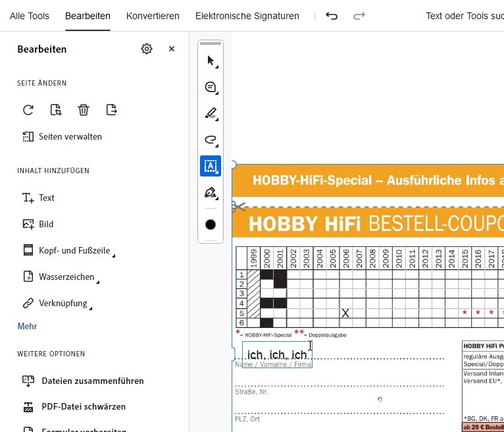The width and height of the screenshot is (504, 432).
Task: Click the Kopf- und Fußzeile icon
Action: pos(28,250)
